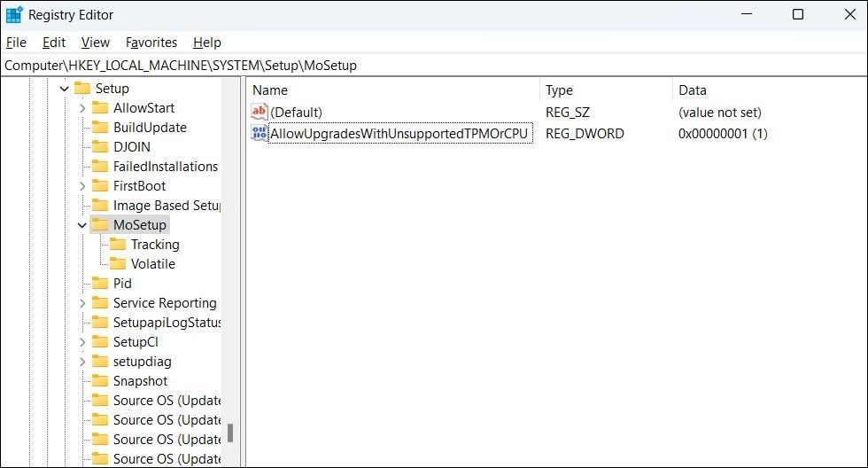Click the FailedInstallations folder icon

99,166
